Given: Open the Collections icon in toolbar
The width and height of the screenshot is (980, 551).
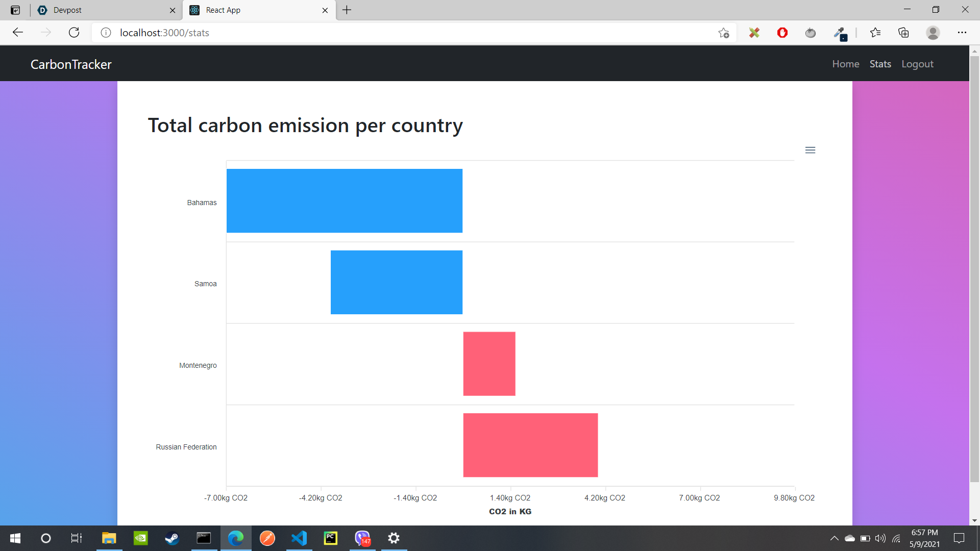Looking at the screenshot, I should [903, 33].
